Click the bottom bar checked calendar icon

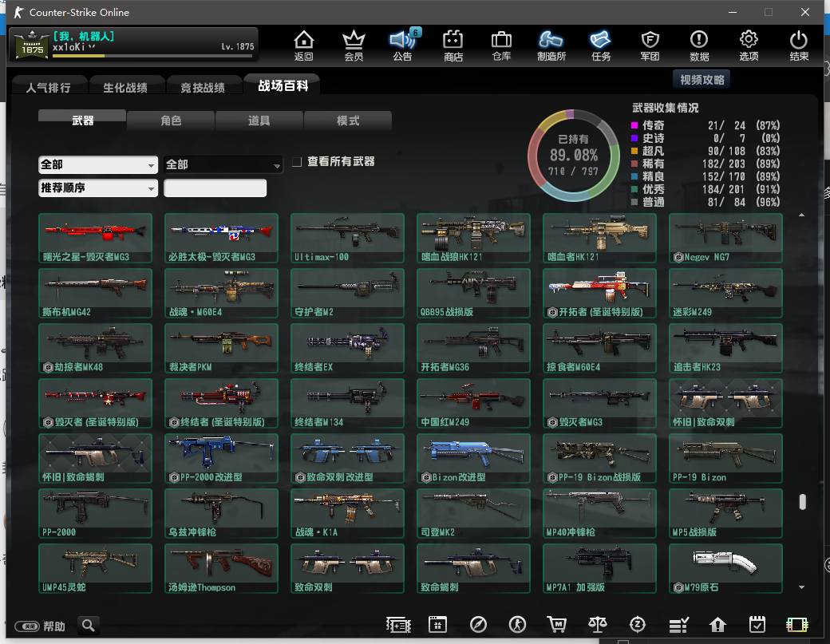[x=757, y=625]
